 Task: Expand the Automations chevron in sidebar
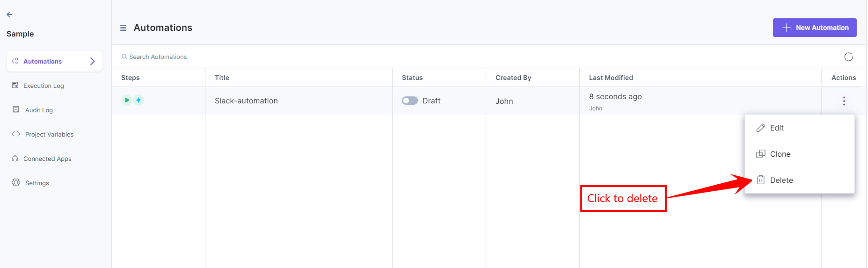pos(92,61)
